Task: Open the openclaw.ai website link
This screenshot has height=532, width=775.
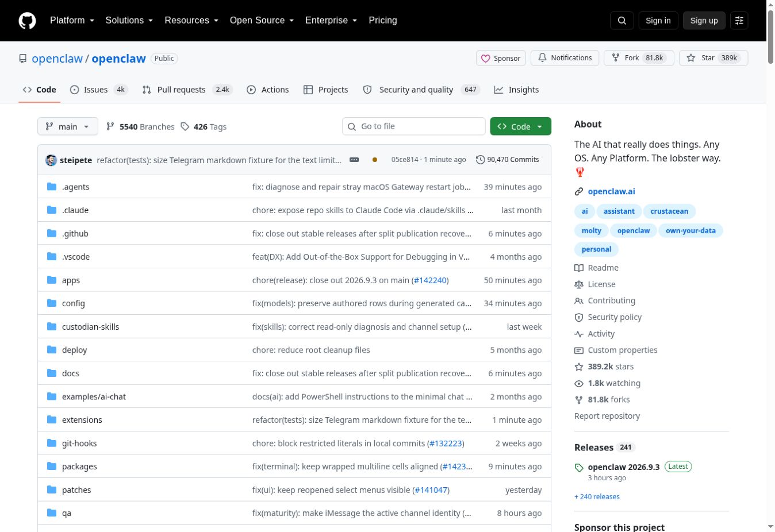Action: 611,191
